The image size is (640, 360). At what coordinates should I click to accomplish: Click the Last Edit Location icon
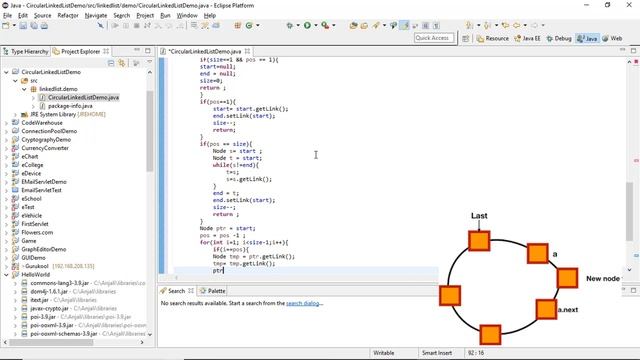click(x=505, y=25)
